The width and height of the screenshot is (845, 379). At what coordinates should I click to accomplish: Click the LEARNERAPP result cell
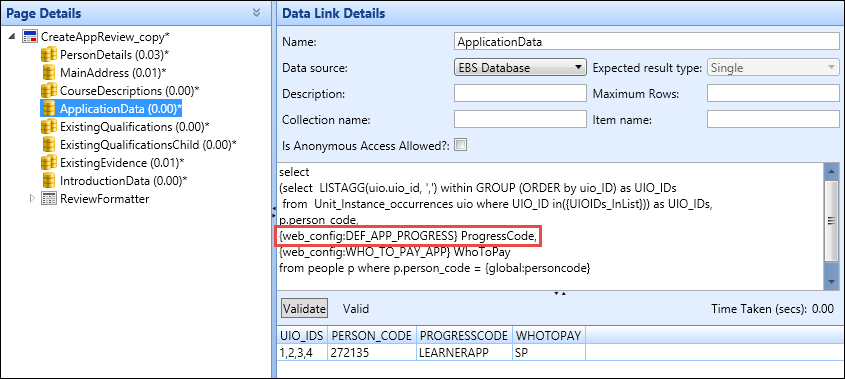click(x=464, y=353)
